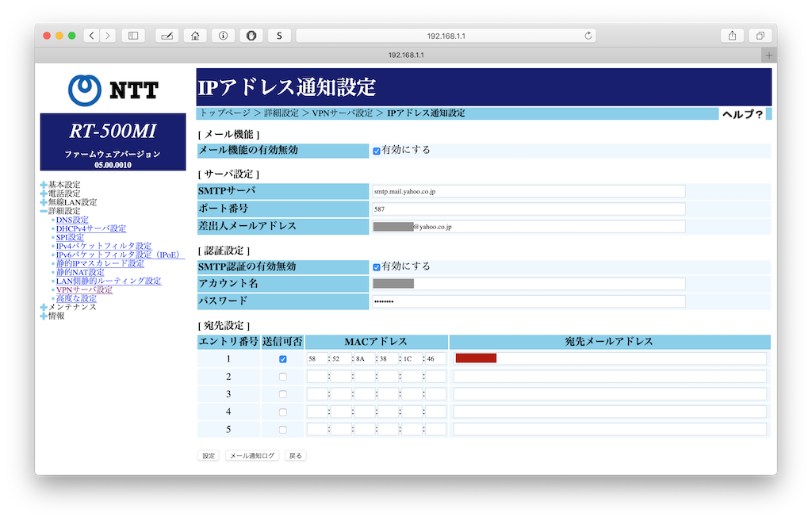
Task: Click the home icon in the toolbar
Action: (x=195, y=35)
